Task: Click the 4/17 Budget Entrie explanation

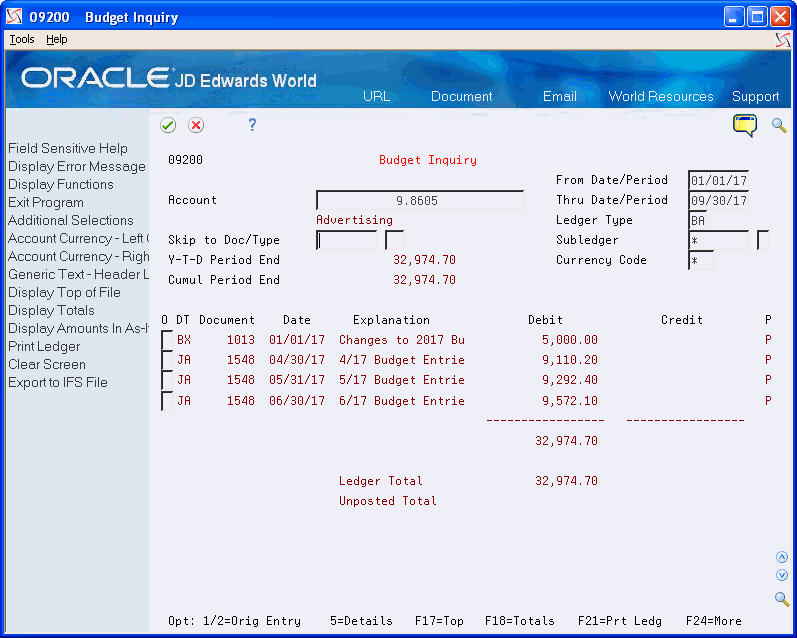Action: tap(402, 360)
